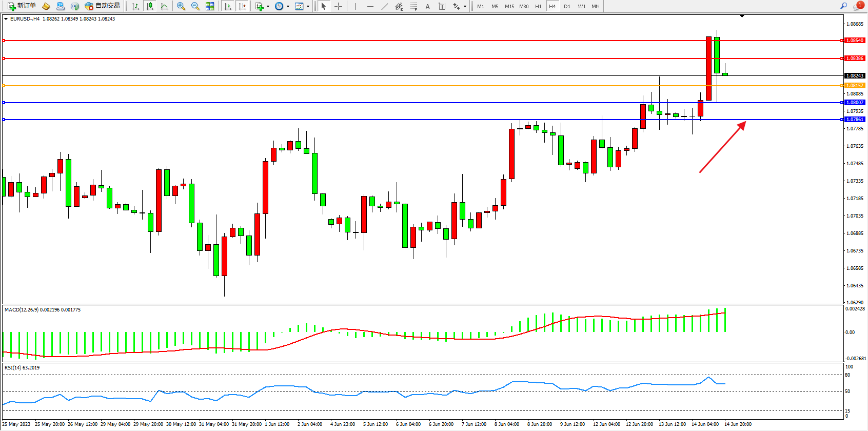The width and height of the screenshot is (868, 431).
Task: Select the crosshair tool
Action: (x=339, y=6)
